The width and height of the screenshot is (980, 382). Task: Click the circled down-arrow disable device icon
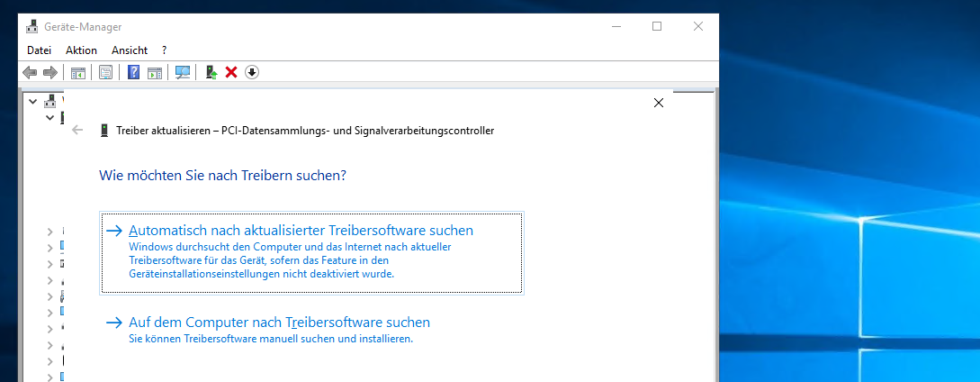(x=251, y=73)
